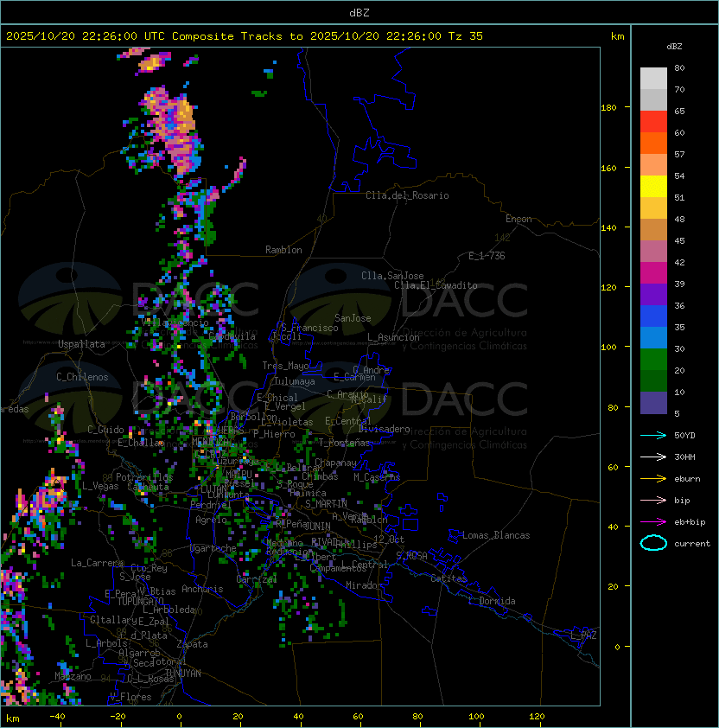Click the 'S_Francisco' map label
Viewport: 719px width, 728px height.
(x=309, y=328)
